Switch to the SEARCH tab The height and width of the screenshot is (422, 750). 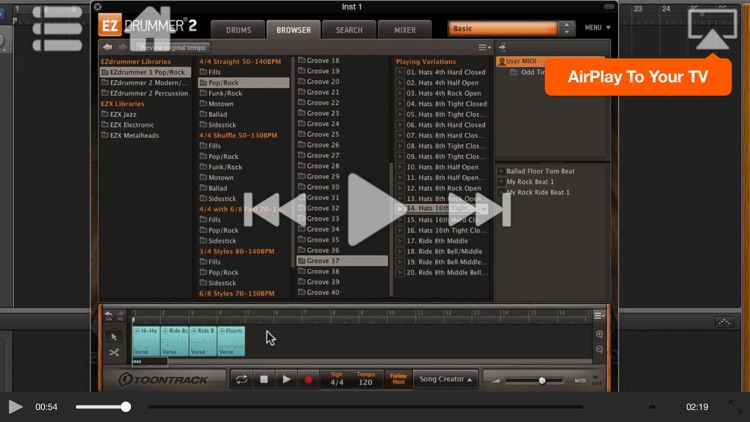(349, 30)
